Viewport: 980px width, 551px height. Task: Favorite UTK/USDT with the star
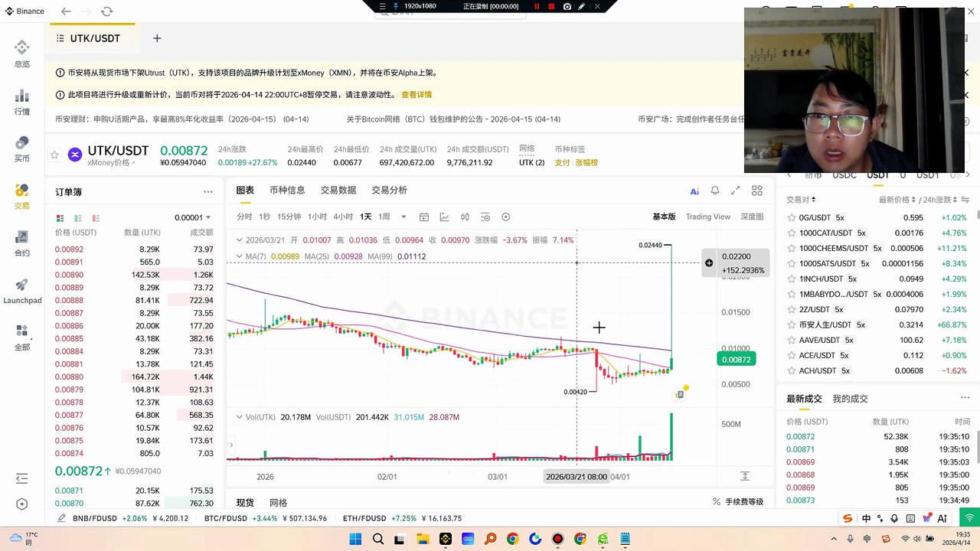(x=54, y=155)
